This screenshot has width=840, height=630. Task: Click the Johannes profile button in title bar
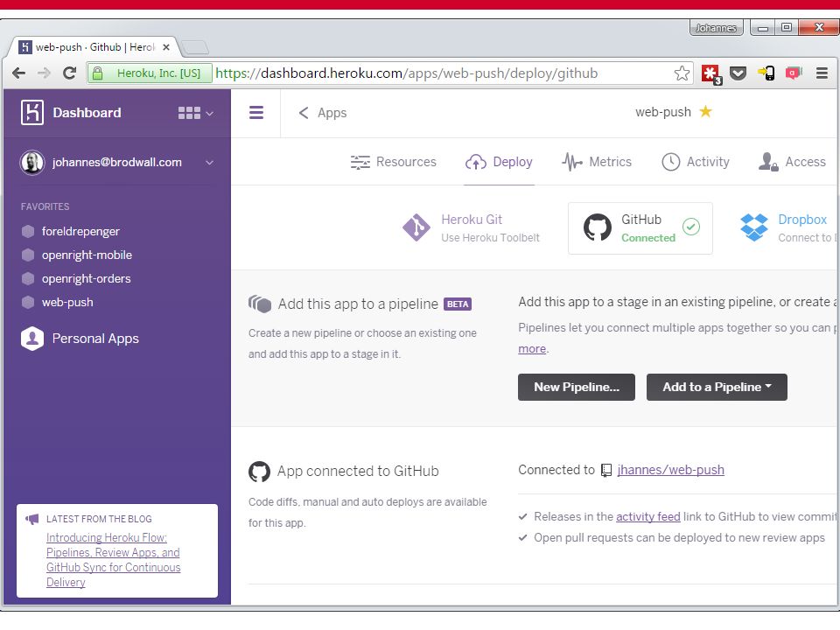[x=716, y=28]
